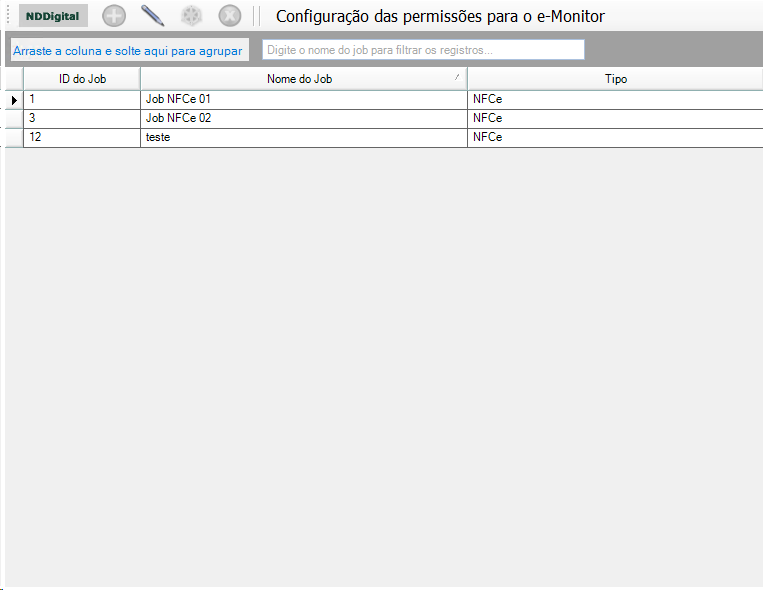The height and width of the screenshot is (590, 763).
Task: Select the NFCe type cell for Job NFCe 02
Action: pos(615,119)
